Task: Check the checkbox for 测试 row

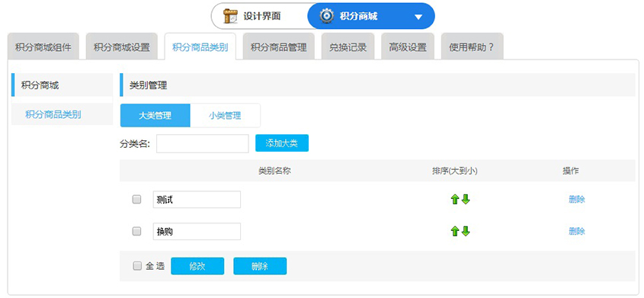Action: pyautogui.click(x=136, y=200)
